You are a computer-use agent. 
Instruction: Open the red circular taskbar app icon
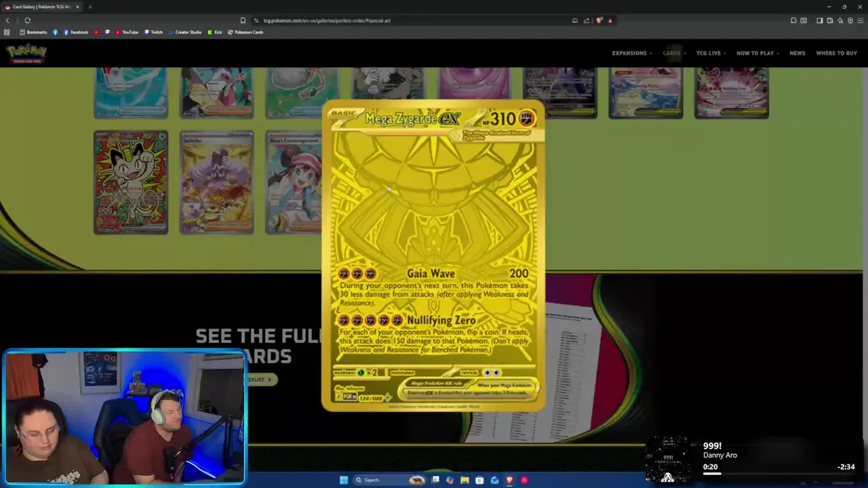click(524, 480)
